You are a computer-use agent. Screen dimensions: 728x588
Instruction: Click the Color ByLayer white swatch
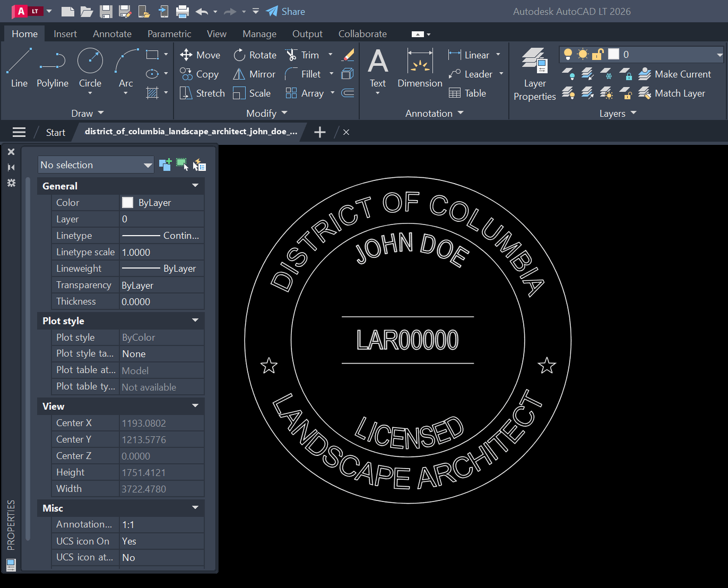pyautogui.click(x=127, y=202)
